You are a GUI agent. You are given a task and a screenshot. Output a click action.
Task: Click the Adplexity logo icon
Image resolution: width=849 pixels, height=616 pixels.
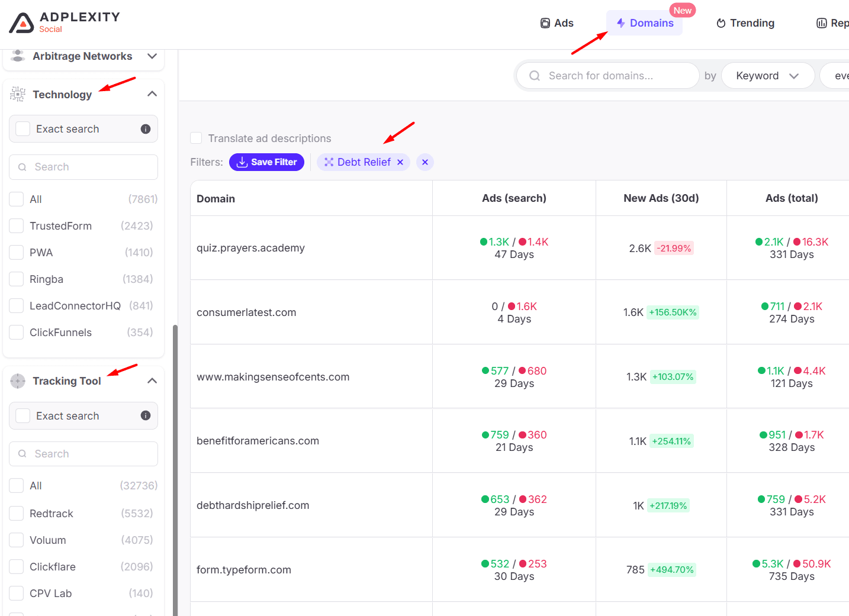click(22, 22)
